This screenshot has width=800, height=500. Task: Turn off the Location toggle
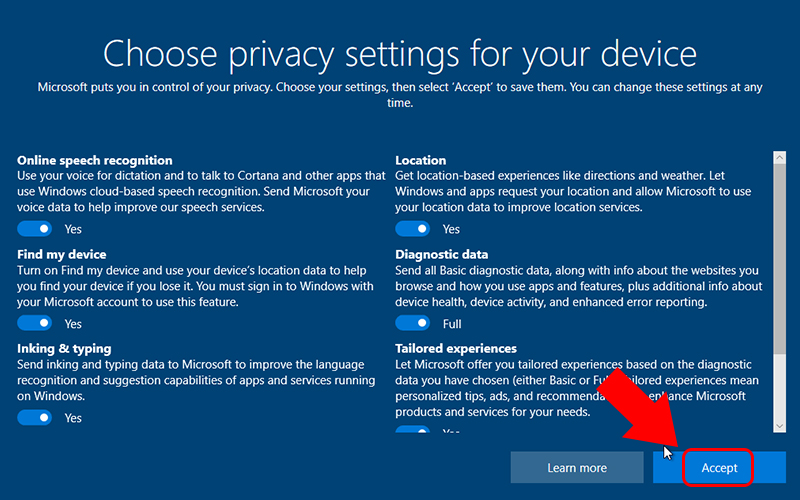[x=413, y=229]
